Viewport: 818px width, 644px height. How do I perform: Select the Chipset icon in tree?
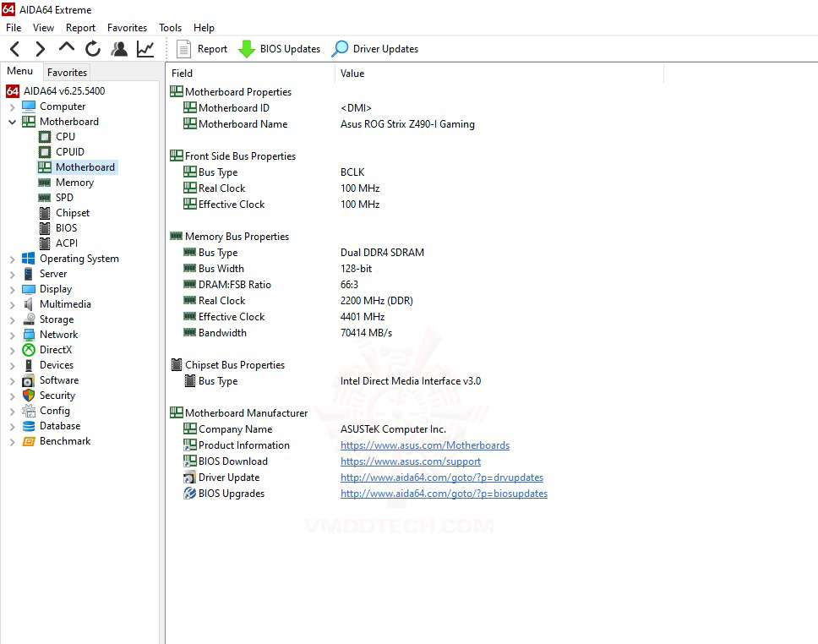click(45, 213)
